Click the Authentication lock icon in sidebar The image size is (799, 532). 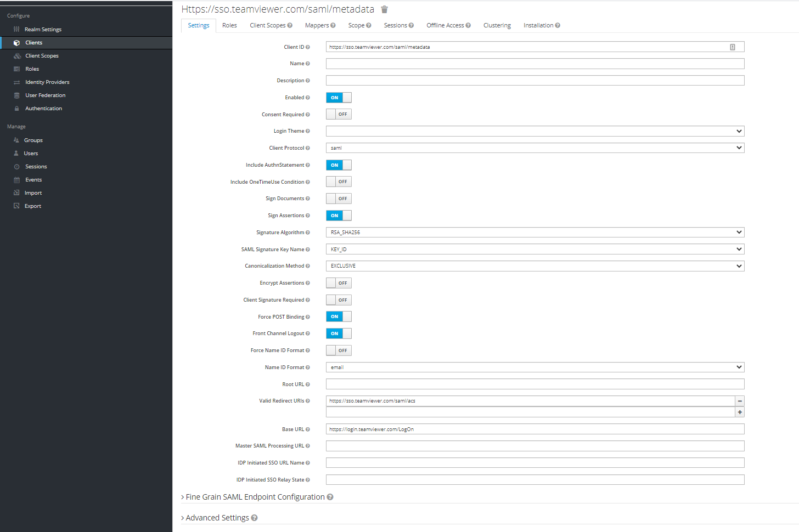pyautogui.click(x=16, y=109)
